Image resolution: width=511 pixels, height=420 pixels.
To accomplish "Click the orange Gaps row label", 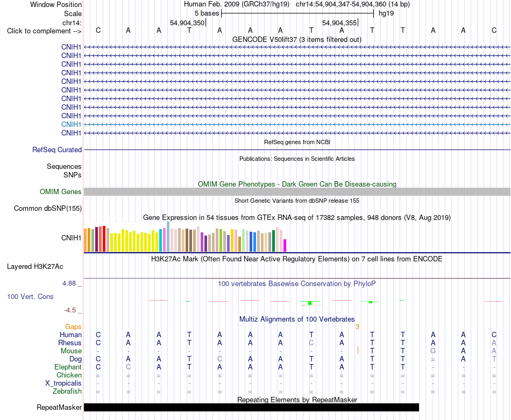I will click(x=73, y=327).
